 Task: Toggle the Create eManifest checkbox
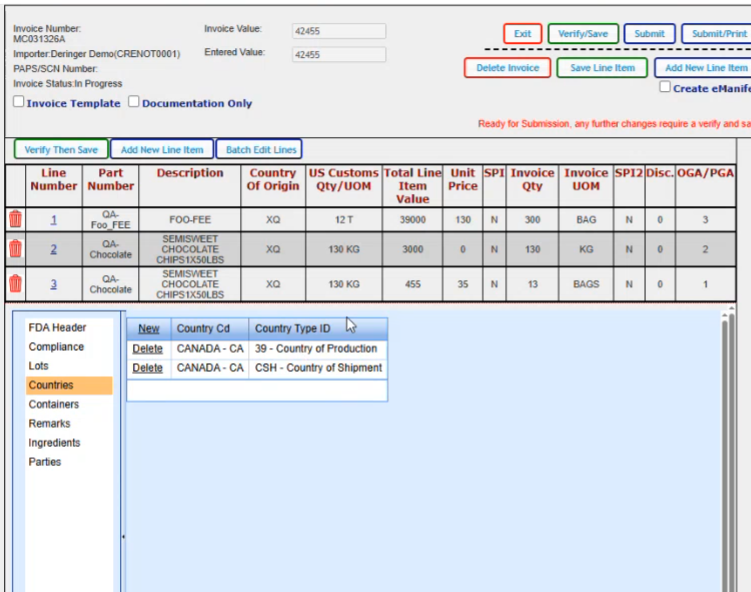pos(665,88)
